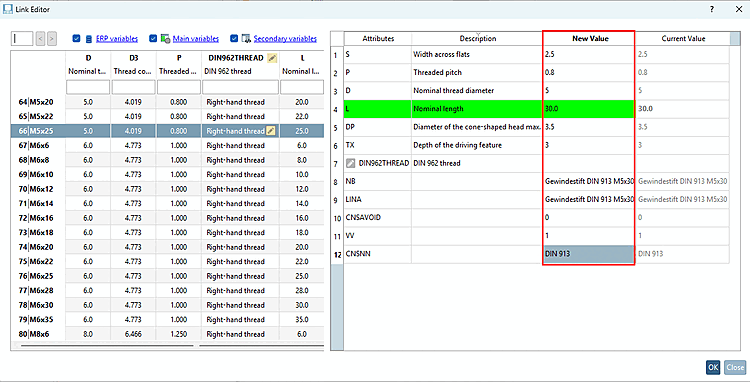The height and width of the screenshot is (382, 750).
Task: Click the Link Editor window icon
Action: tap(8, 9)
